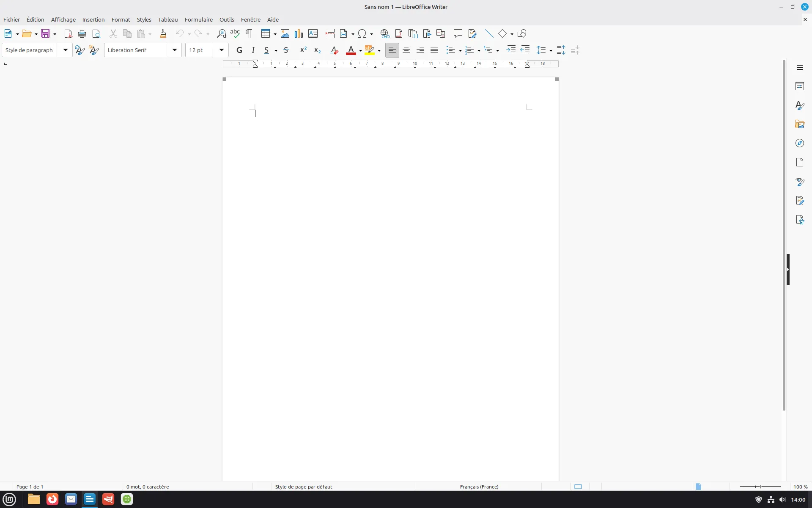Insert an image icon
This screenshot has height=508, width=812.
(285, 33)
